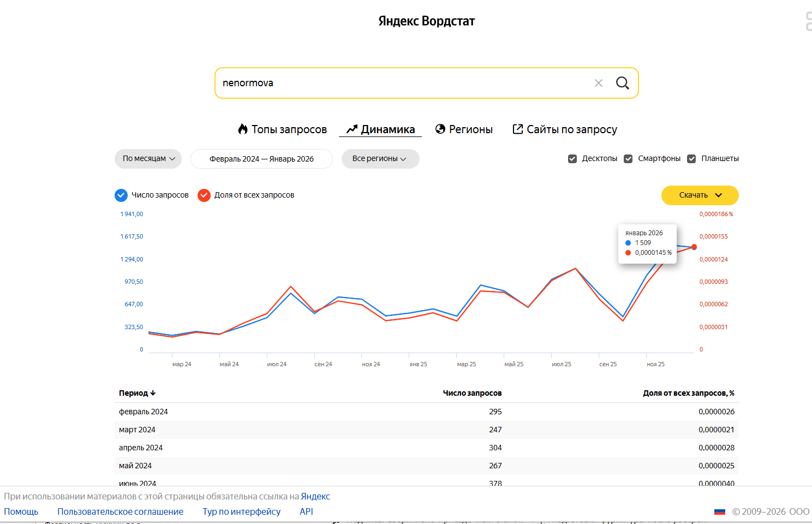Screen dimensions: 812x524
Task: Disable the Планшеты checkbox
Action: pyautogui.click(x=691, y=159)
